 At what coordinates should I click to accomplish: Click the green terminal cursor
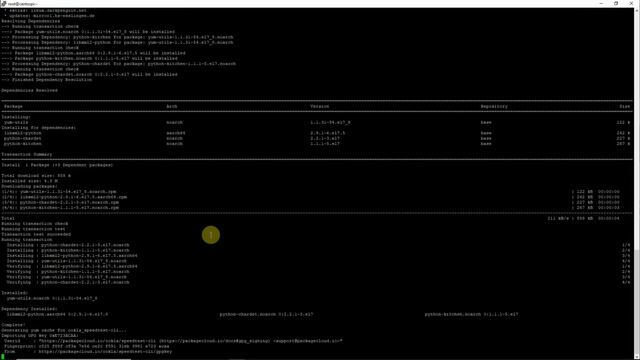tap(3, 357)
